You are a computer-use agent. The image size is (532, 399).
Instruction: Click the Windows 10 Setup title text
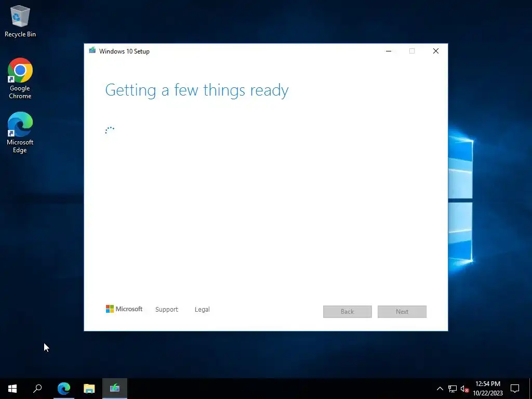pyautogui.click(x=124, y=51)
